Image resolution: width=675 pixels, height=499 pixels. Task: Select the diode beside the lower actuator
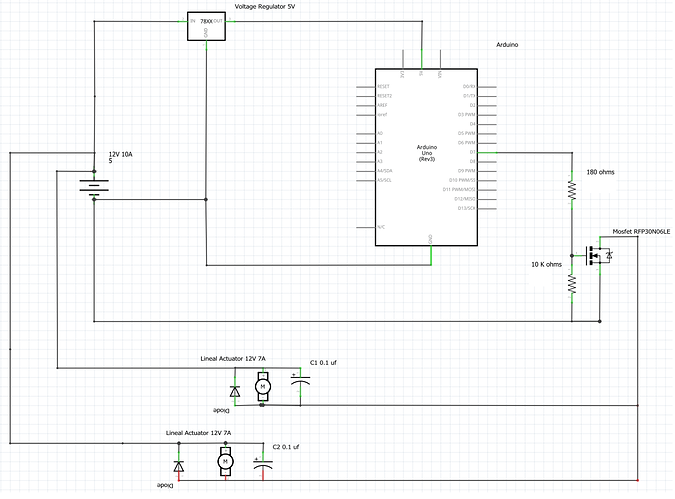click(179, 466)
